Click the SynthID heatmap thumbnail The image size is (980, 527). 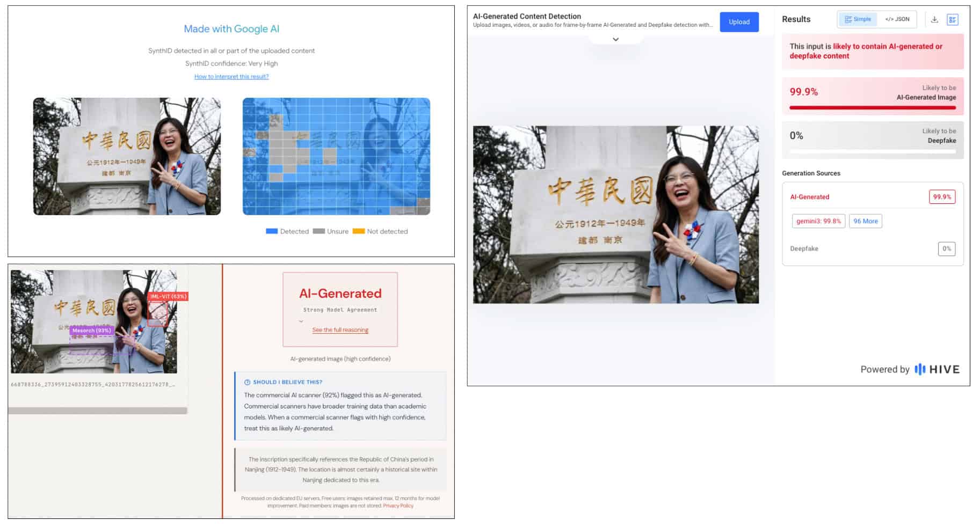(336, 156)
